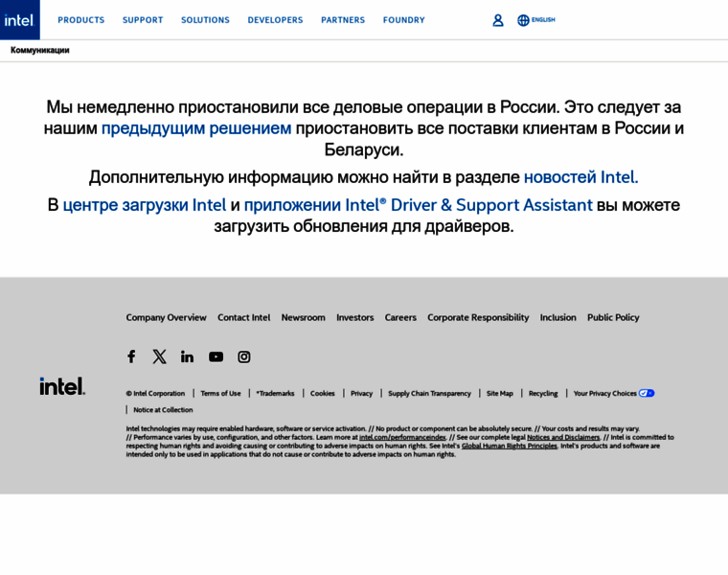Image resolution: width=728 pixels, height=575 pixels.
Task: Open the Cookies link
Action: pyautogui.click(x=323, y=394)
